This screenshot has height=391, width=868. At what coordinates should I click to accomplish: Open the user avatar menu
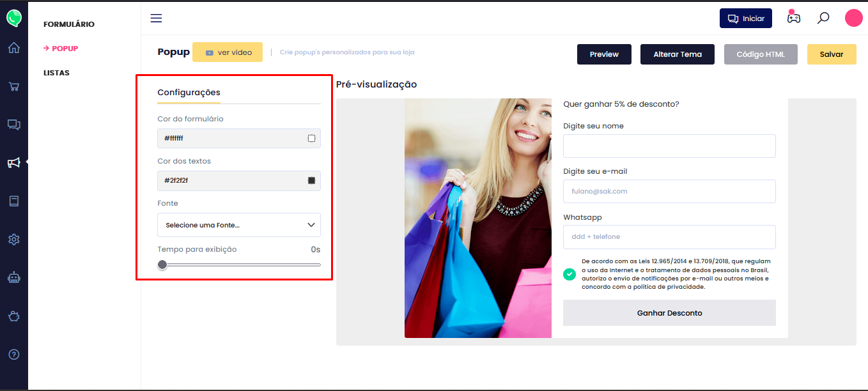click(x=853, y=18)
